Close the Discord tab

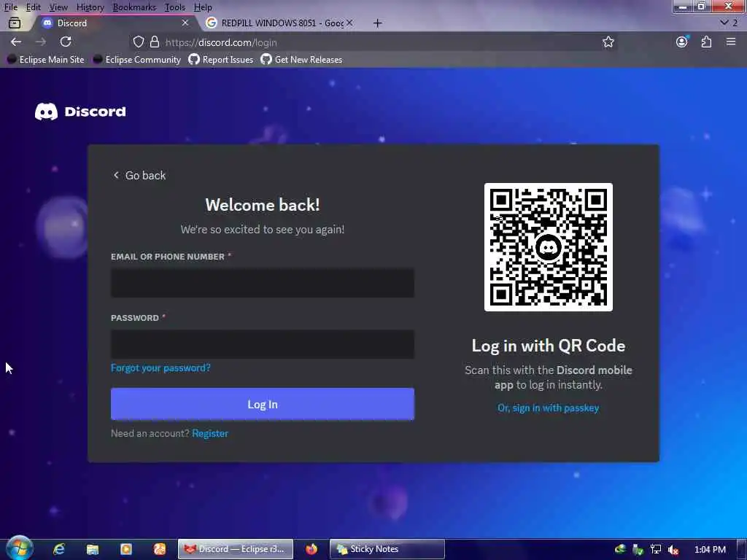point(185,23)
